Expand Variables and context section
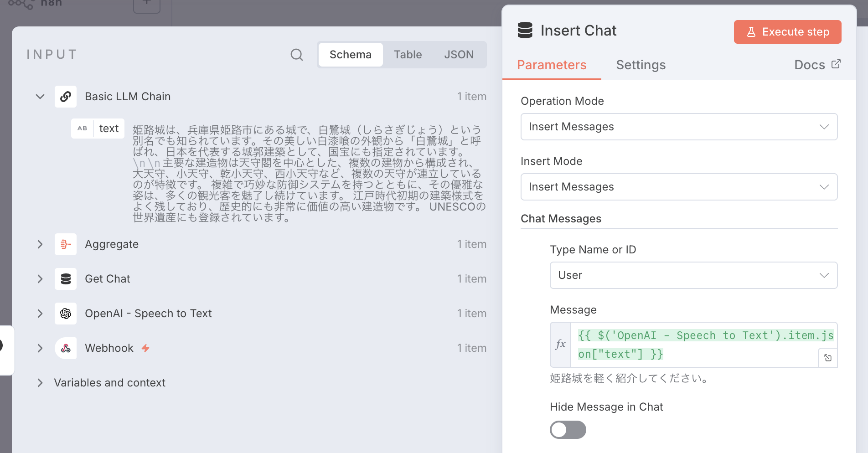868x453 pixels. (x=40, y=383)
